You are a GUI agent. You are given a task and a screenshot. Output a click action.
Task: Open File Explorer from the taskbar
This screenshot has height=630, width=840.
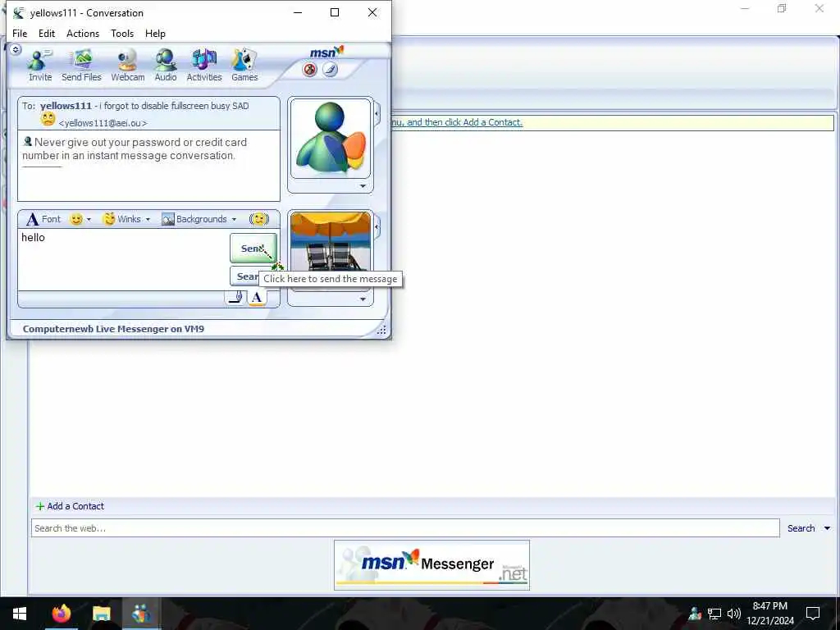(101, 614)
